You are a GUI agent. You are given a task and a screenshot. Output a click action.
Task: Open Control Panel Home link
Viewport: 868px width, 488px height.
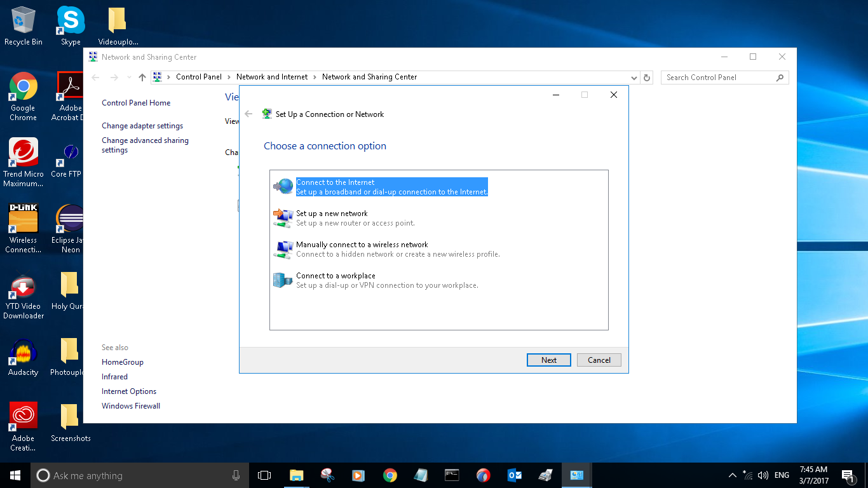(x=136, y=102)
